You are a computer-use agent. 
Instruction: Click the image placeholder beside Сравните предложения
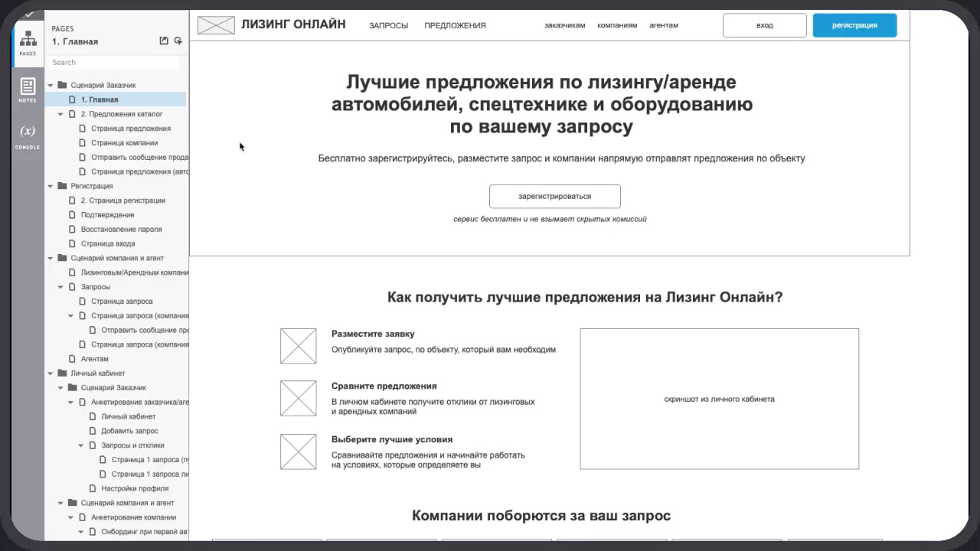pos(298,398)
